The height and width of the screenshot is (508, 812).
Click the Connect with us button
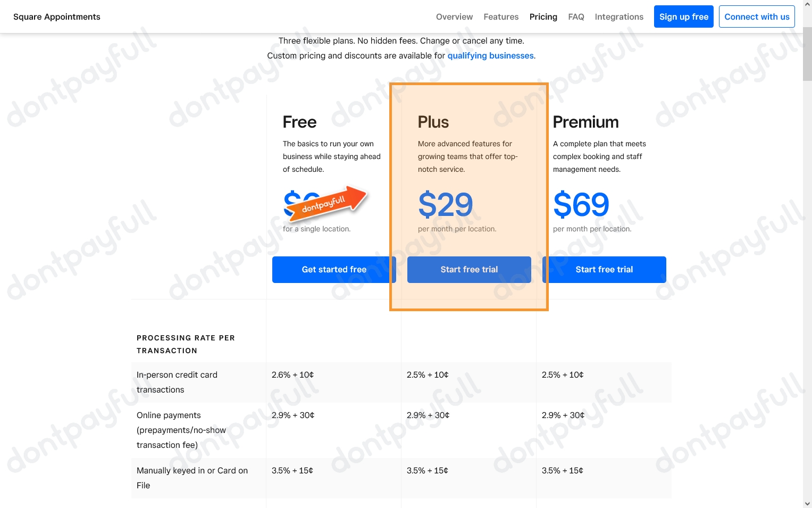click(x=756, y=16)
